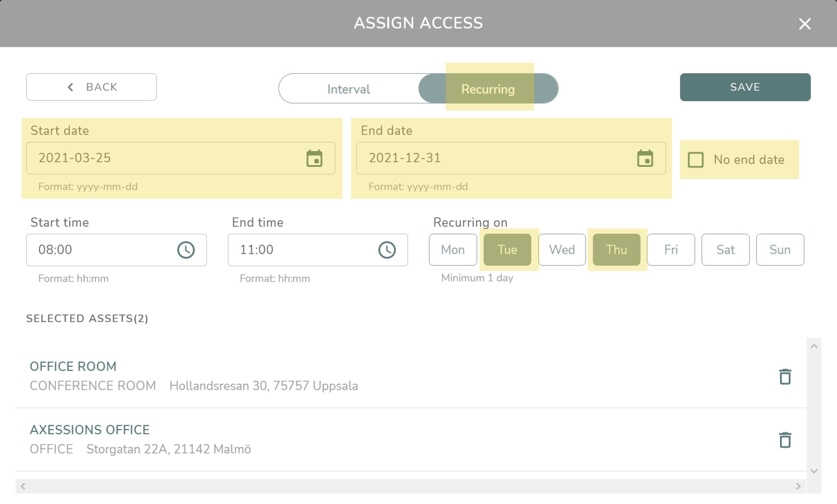The image size is (837, 504).
Task: Click the address Storgatan 22A, 21142 Malmö
Action: 169,449
